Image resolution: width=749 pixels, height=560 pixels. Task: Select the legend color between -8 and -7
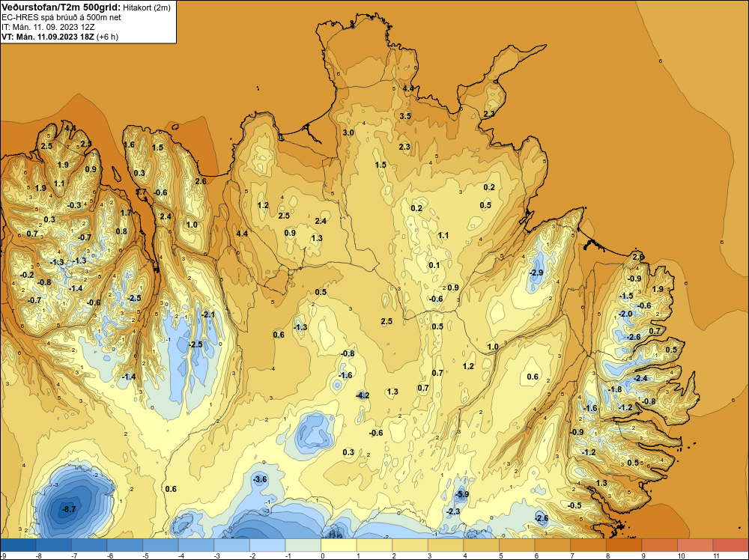(53, 545)
